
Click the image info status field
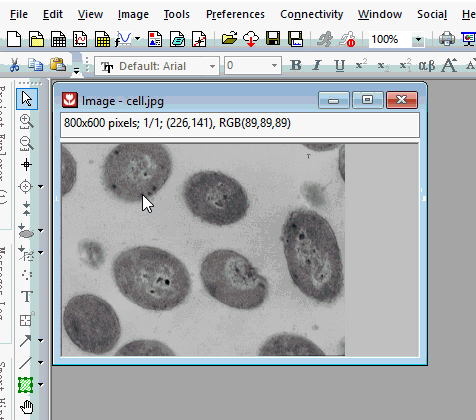pos(240,124)
